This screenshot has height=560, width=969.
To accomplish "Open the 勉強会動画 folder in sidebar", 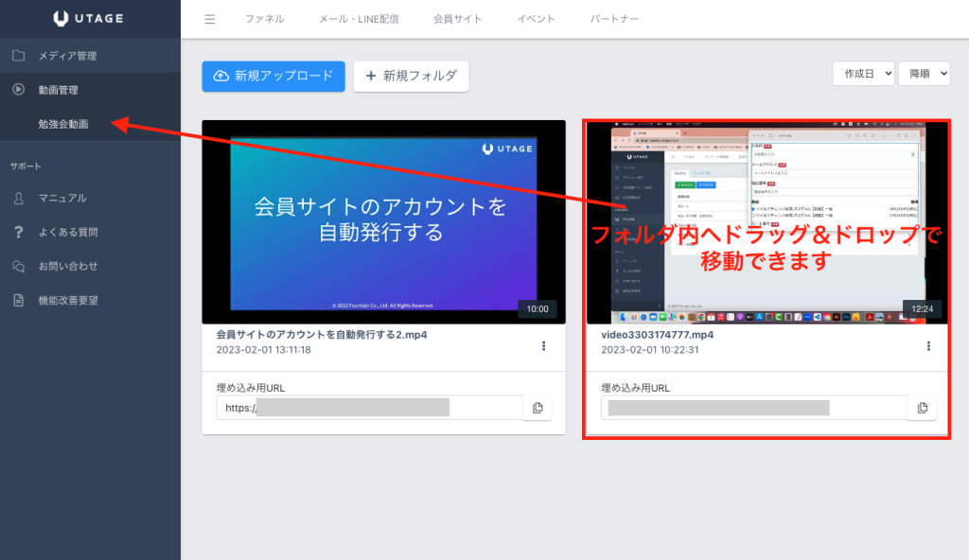I will click(63, 124).
